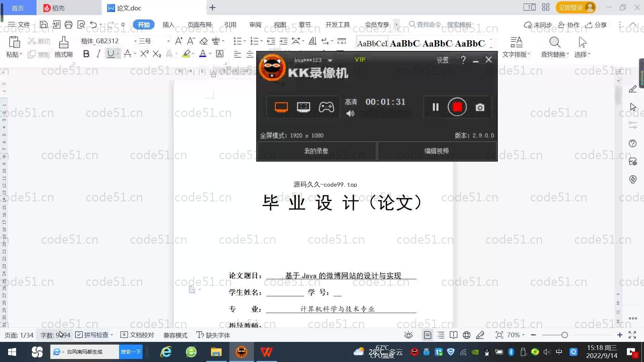
Task: Mute the KK recorder speaker
Action: click(351, 114)
